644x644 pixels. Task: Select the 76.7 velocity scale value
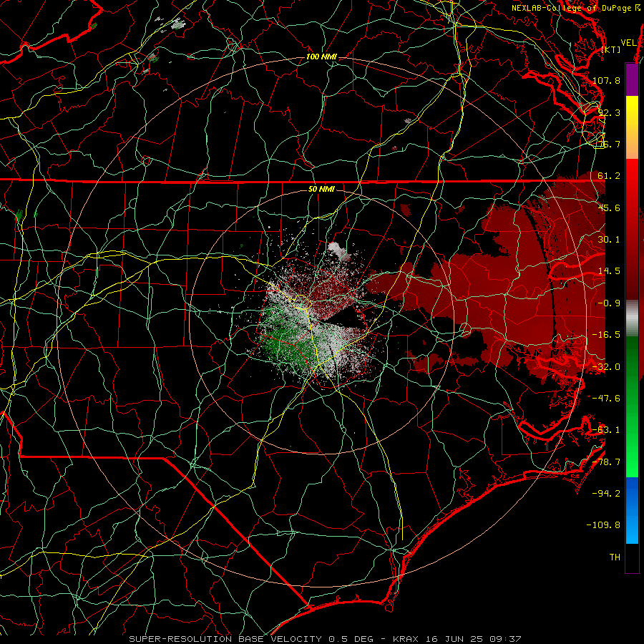tap(609, 144)
